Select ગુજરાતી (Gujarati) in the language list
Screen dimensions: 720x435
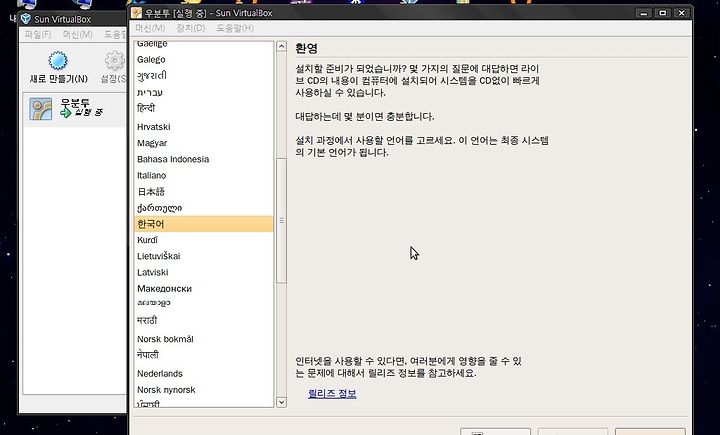pos(204,76)
